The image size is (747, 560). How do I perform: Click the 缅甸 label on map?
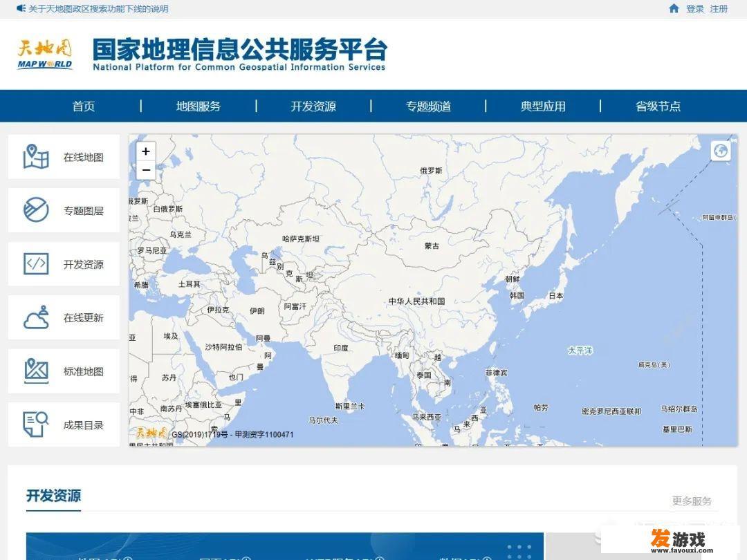click(402, 355)
